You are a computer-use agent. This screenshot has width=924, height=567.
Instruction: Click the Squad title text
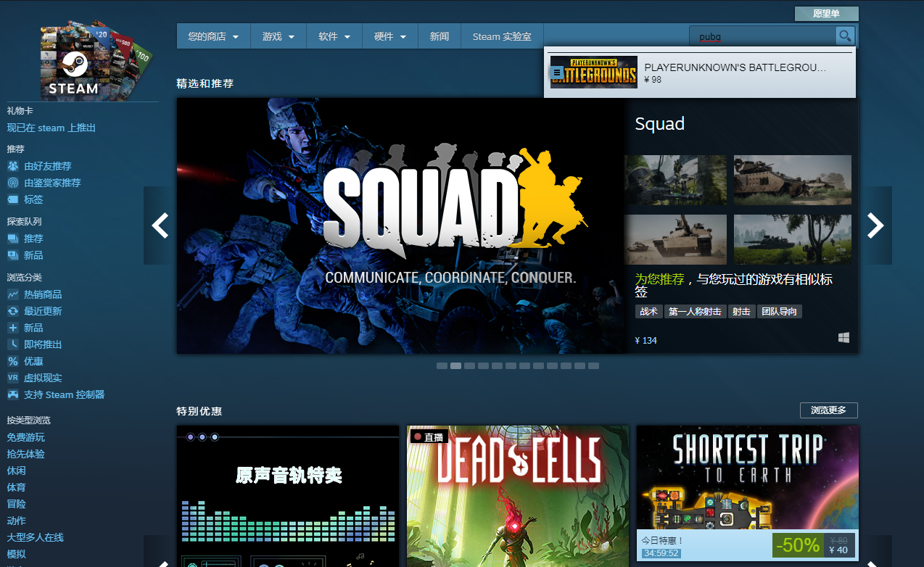[x=660, y=124]
